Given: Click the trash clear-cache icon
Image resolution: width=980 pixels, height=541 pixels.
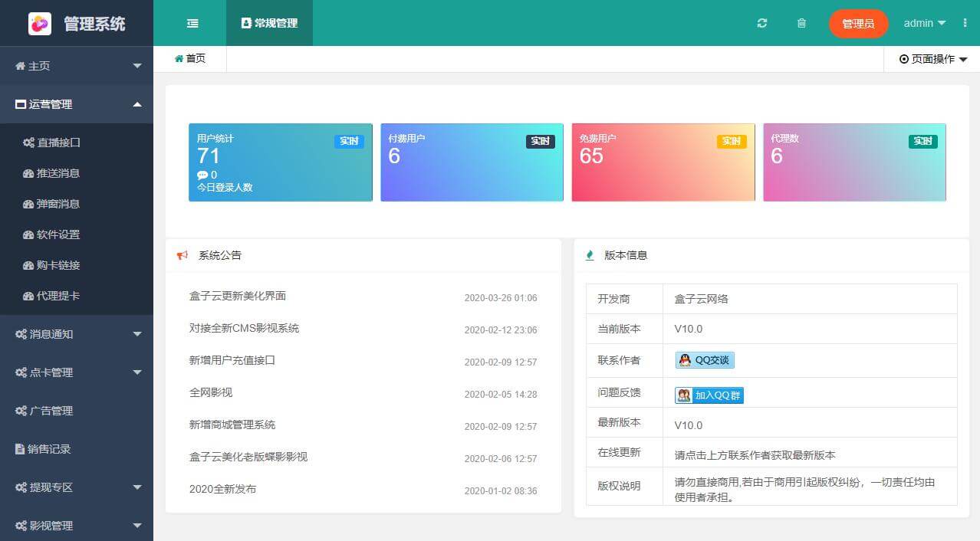Looking at the screenshot, I should click(x=801, y=23).
